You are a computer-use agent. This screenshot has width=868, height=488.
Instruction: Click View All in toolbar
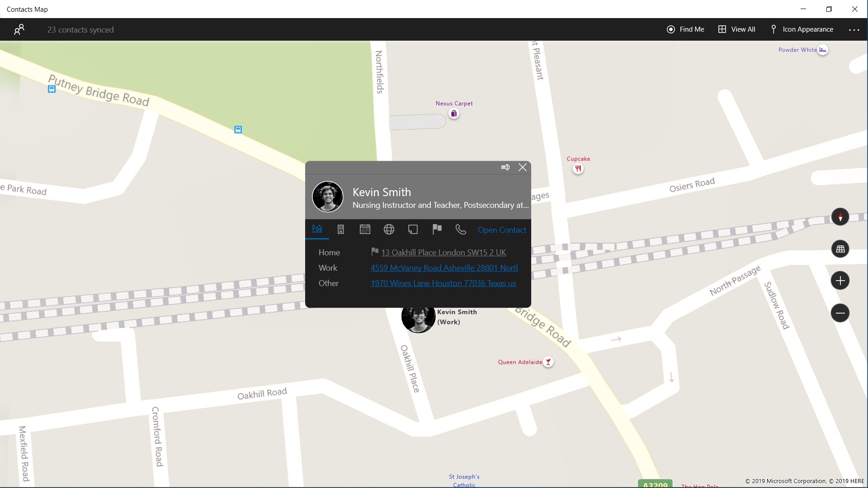[x=737, y=29]
